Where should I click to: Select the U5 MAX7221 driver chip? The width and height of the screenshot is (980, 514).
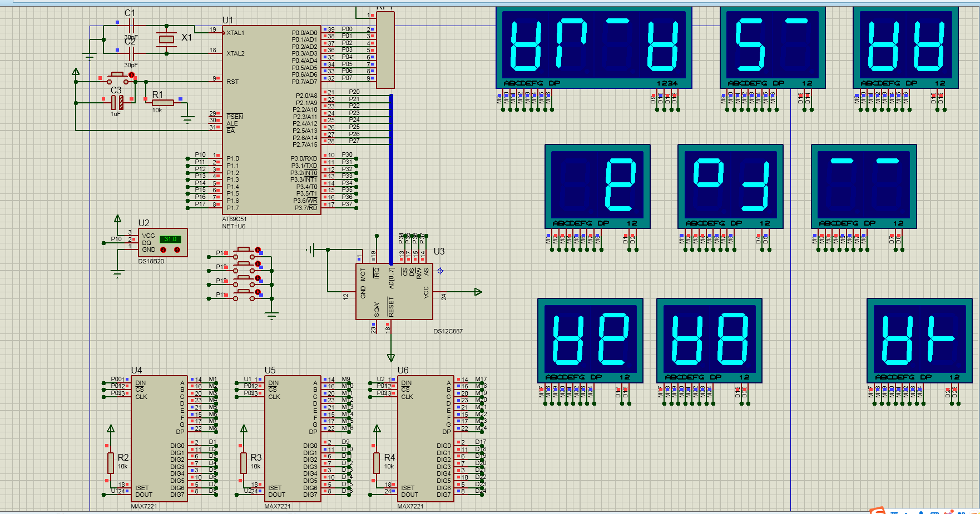tap(293, 438)
